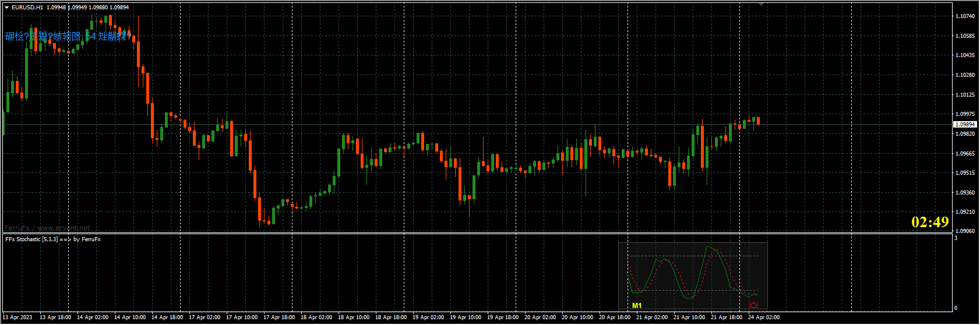Screen dimensions: 980x325
Task: Click the 20 Apr 18:00 time label
Action: pyautogui.click(x=615, y=317)
